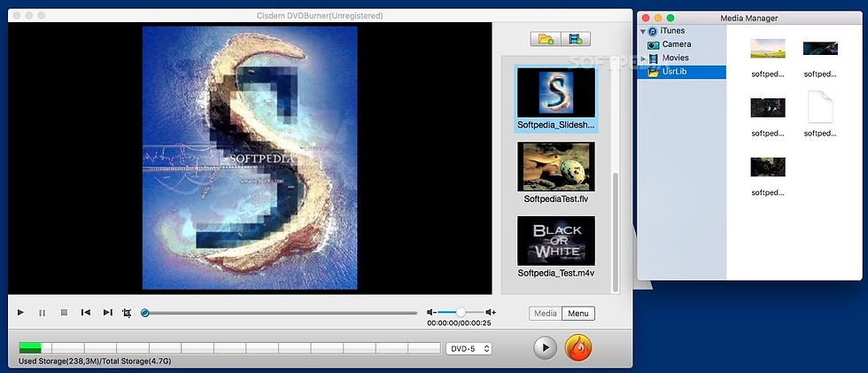Click the add folder icon button
This screenshot has width=868, height=373.
tap(546, 39)
